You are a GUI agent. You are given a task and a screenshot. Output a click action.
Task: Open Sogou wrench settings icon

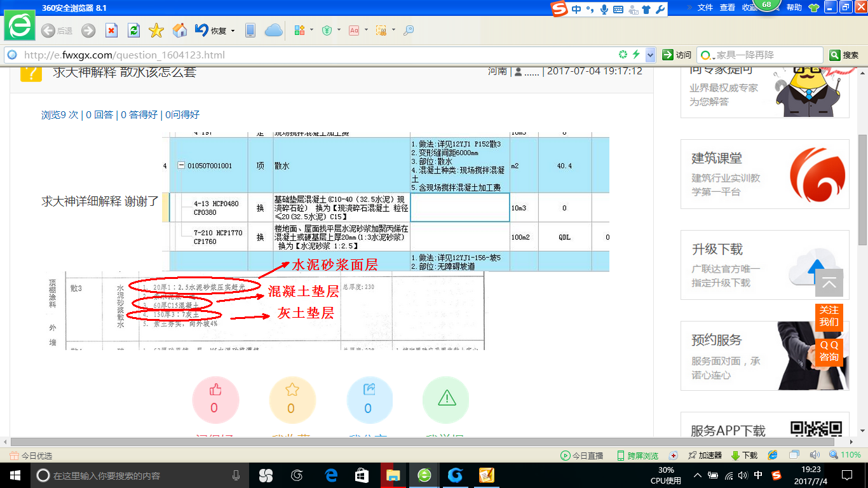click(660, 10)
